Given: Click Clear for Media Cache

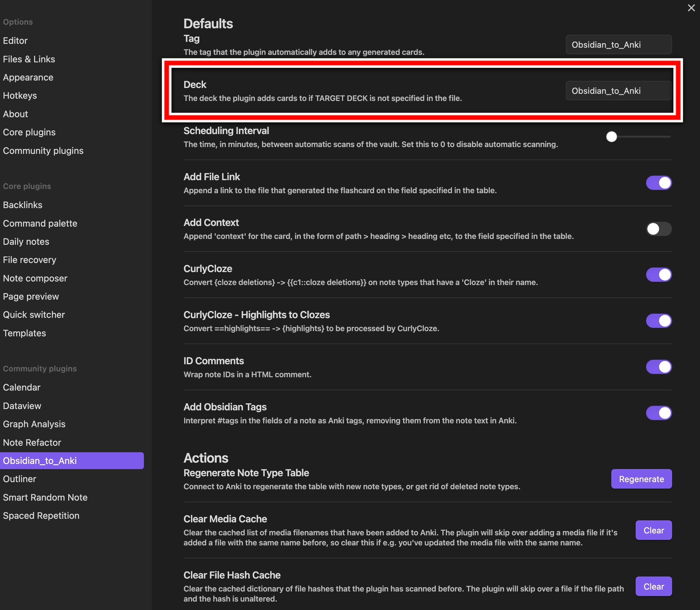Looking at the screenshot, I should click(653, 530).
